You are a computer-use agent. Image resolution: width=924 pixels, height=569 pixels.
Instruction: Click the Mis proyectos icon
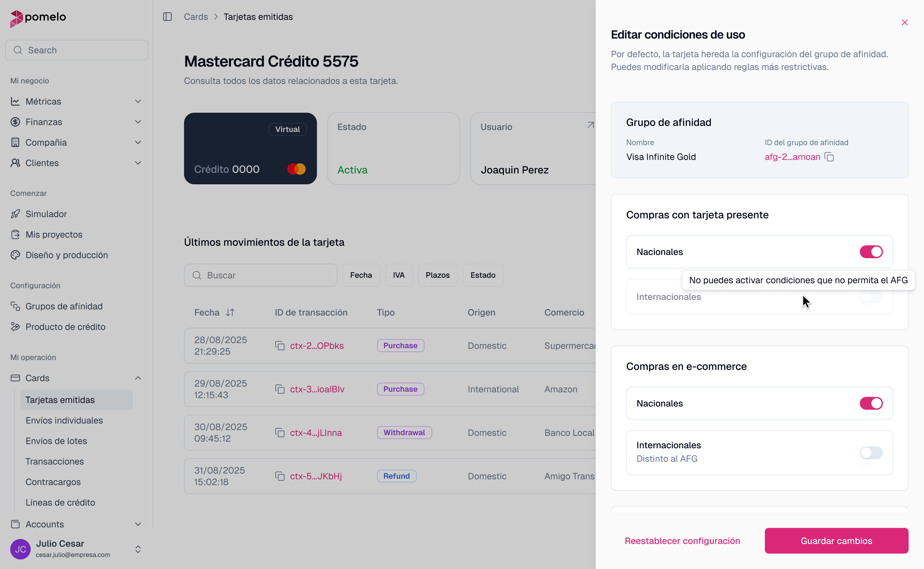15,234
